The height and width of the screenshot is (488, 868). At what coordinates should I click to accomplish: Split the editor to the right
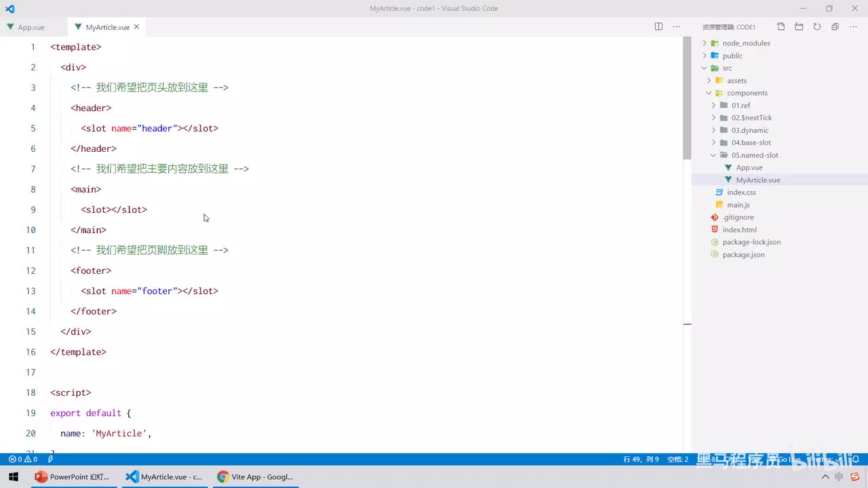[658, 26]
